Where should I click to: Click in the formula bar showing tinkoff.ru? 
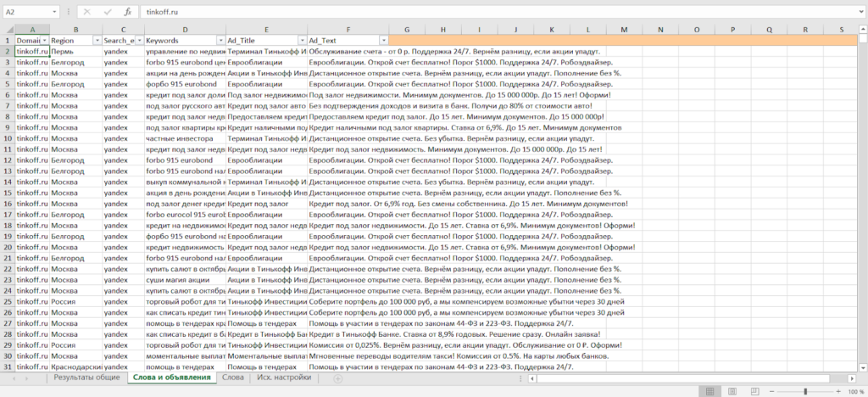(497, 12)
